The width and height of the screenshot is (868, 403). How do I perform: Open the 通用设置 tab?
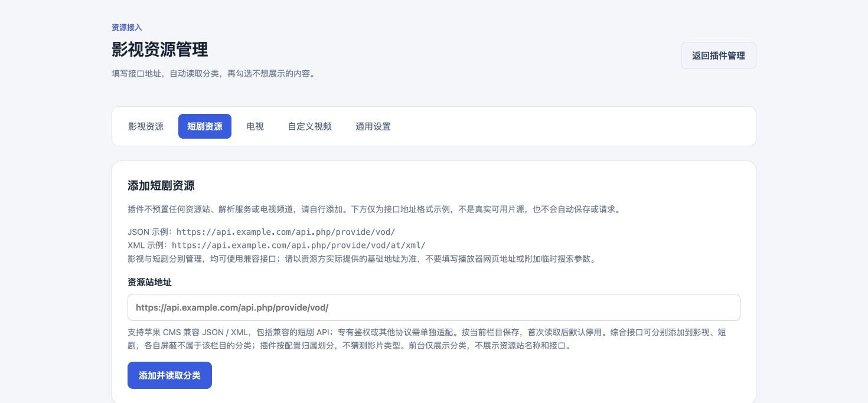[373, 126]
